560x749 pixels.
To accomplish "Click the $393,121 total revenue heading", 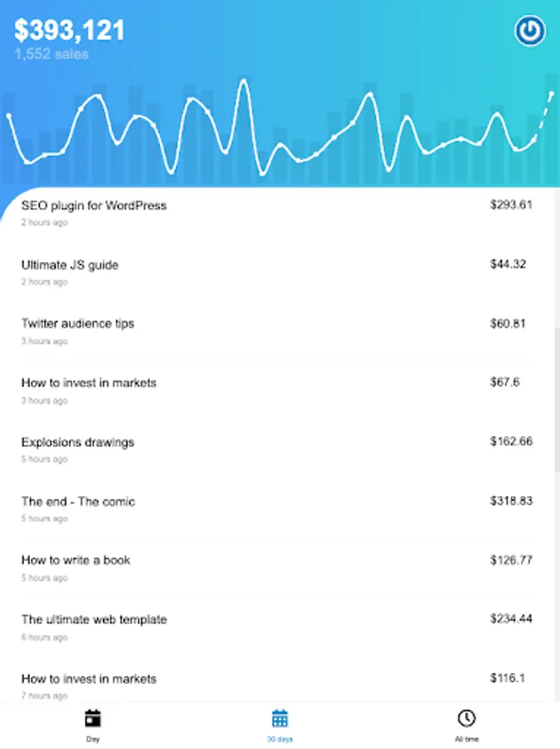I will [70, 31].
